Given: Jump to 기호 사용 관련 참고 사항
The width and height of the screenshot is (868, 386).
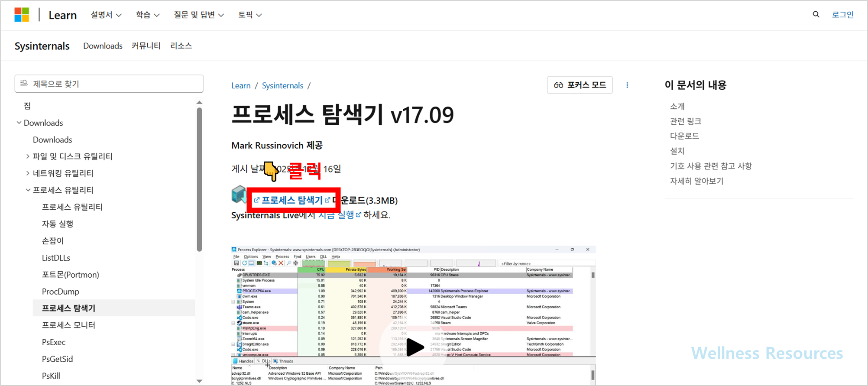Looking at the screenshot, I should (711, 166).
